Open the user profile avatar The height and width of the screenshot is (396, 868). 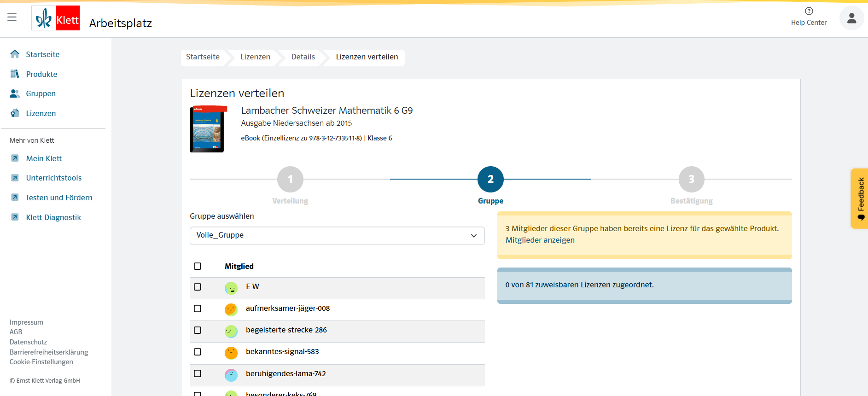pyautogui.click(x=851, y=18)
